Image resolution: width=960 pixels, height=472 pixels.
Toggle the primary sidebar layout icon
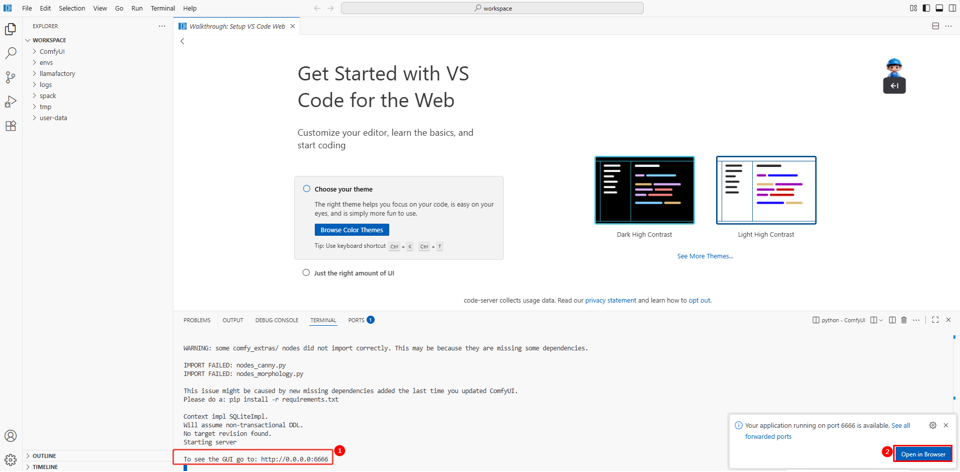(926, 8)
